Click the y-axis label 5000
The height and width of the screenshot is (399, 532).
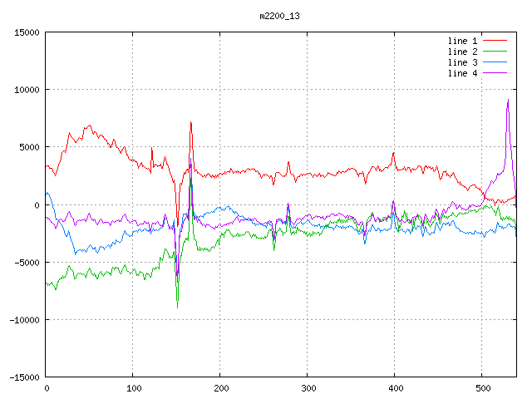[30, 147]
